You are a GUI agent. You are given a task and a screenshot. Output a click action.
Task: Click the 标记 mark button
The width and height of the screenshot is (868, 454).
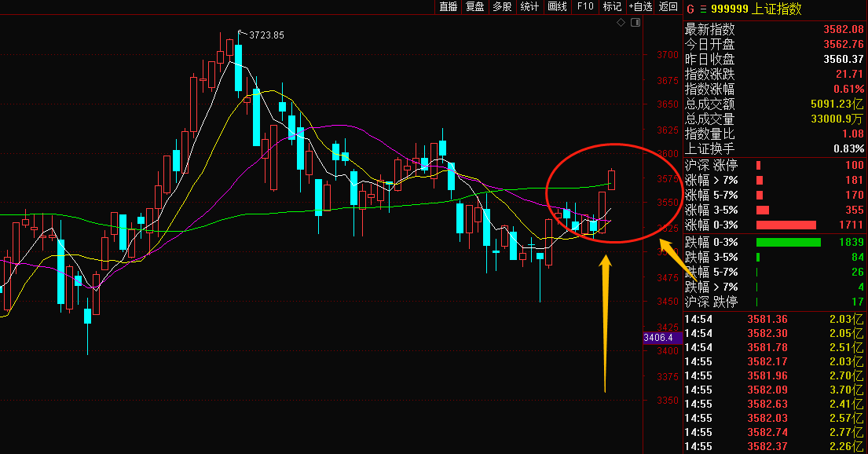click(x=612, y=6)
